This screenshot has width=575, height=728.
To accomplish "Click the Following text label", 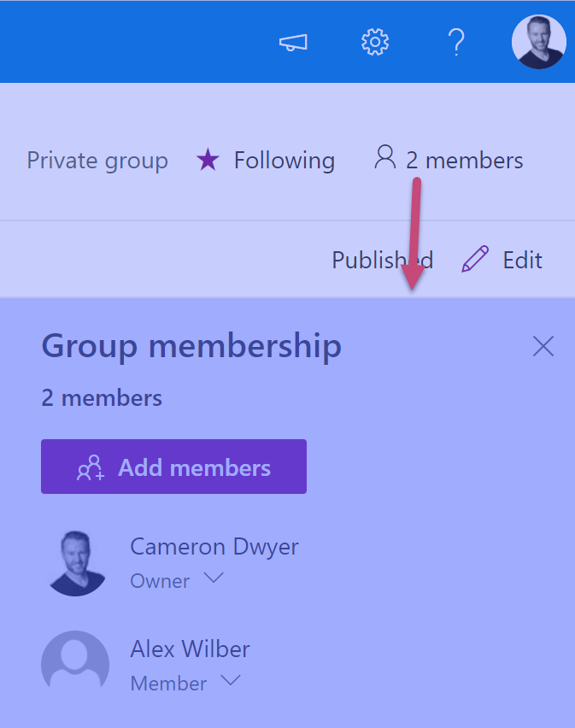I will [284, 160].
